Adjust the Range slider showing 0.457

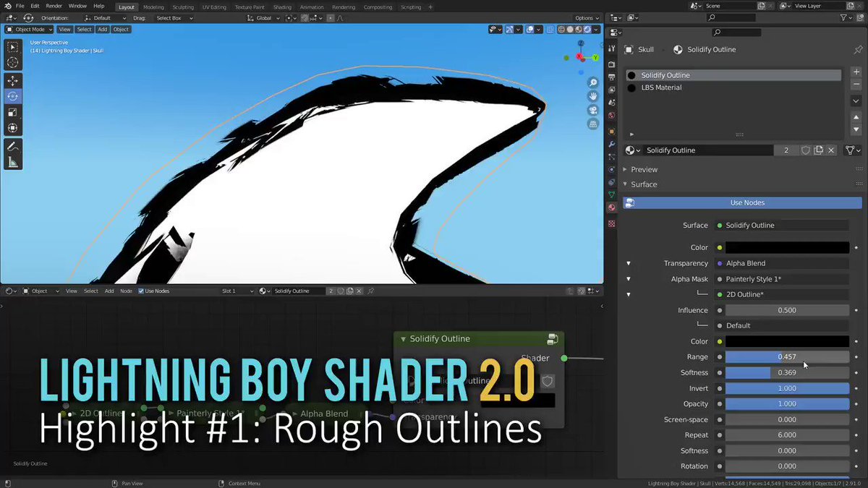click(x=787, y=357)
